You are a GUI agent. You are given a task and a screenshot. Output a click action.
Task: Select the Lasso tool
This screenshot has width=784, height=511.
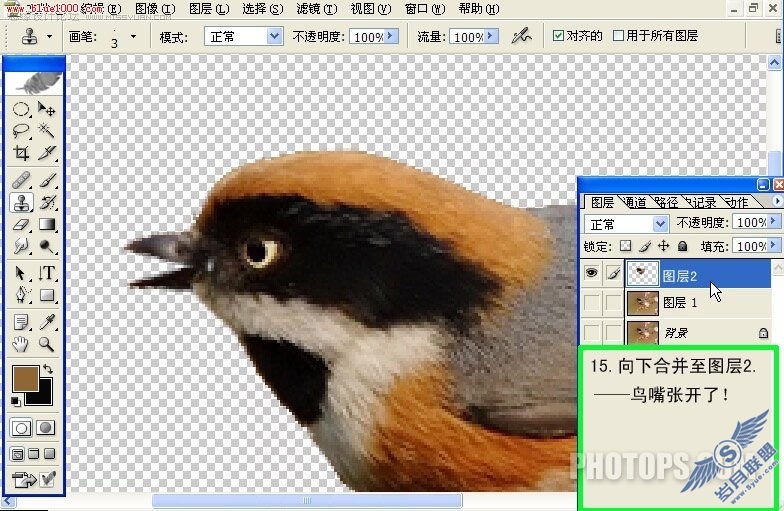point(21,130)
